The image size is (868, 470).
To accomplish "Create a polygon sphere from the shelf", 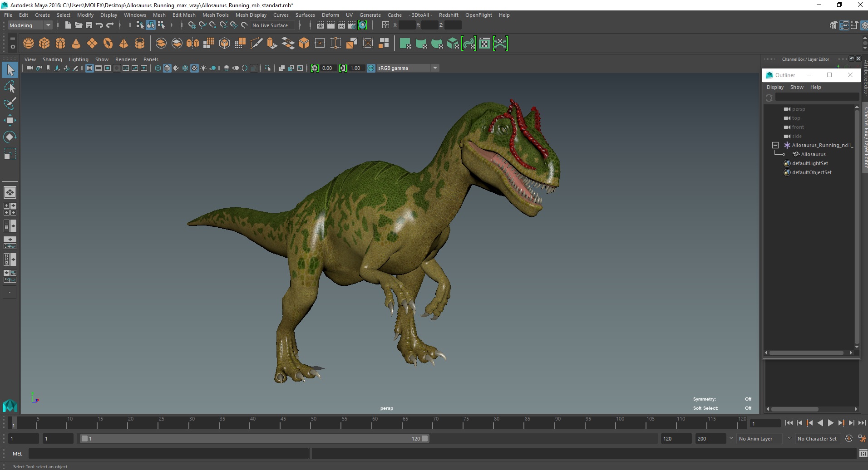I will coord(29,44).
